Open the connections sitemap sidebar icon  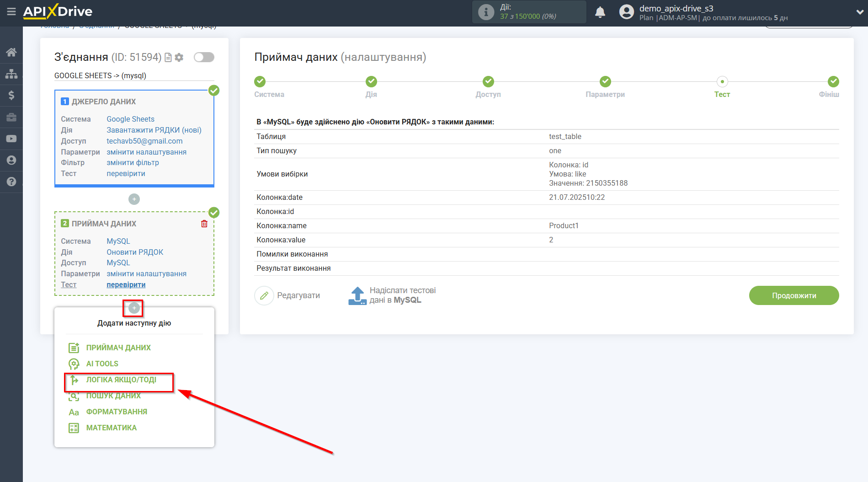11,74
